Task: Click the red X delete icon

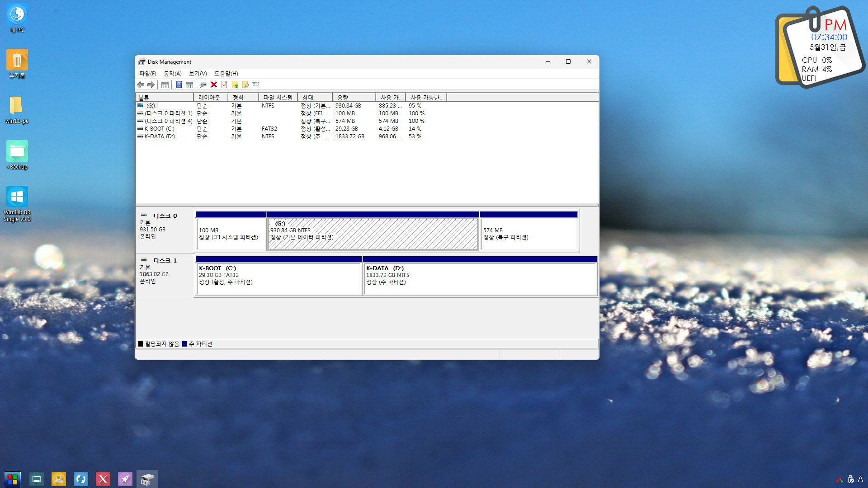Action: tap(214, 84)
